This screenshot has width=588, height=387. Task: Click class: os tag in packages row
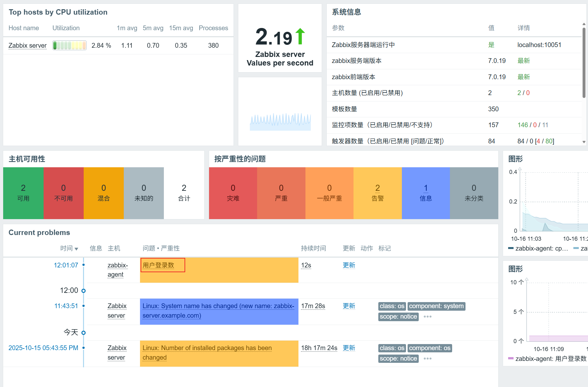pos(392,348)
